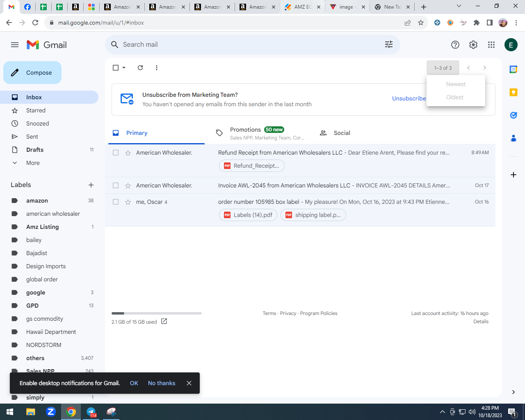This screenshot has width=525, height=420.
Task: Open Telegram in taskbar
Action: [x=91, y=412]
